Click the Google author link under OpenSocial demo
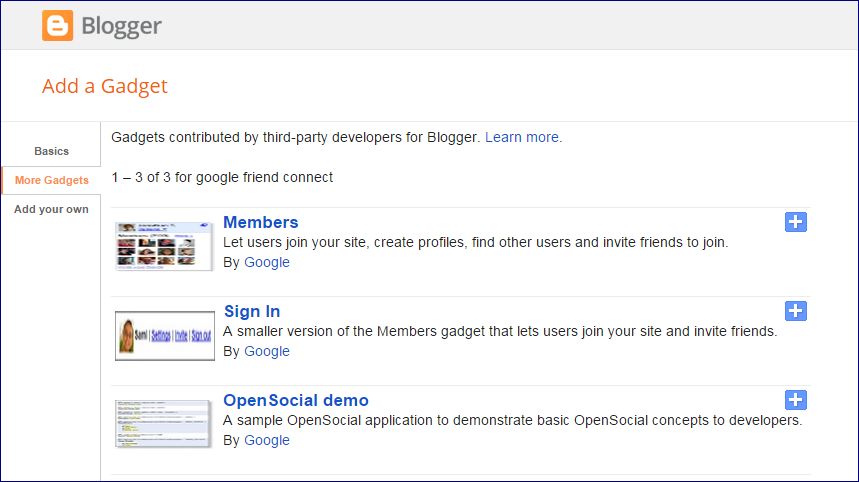The image size is (859, 482). [267, 440]
